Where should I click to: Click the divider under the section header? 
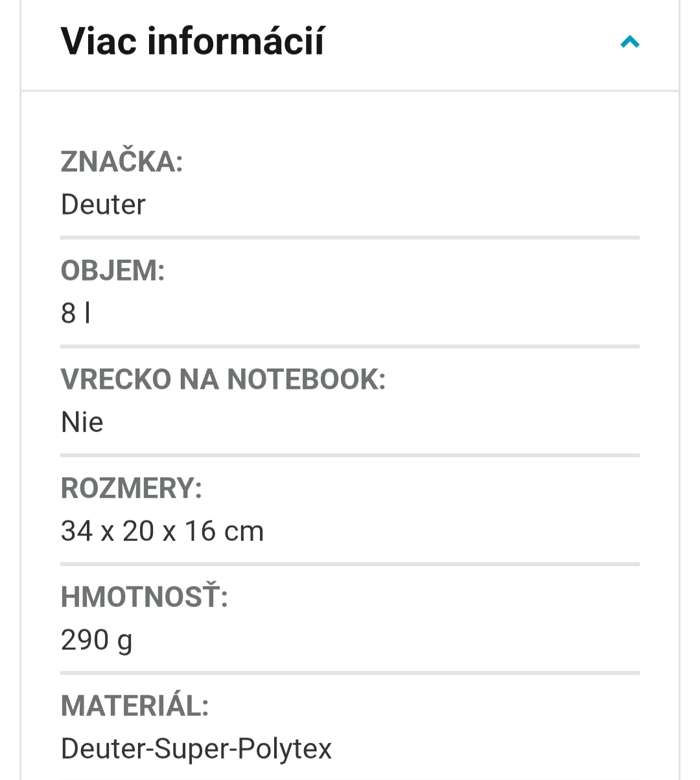point(350,91)
